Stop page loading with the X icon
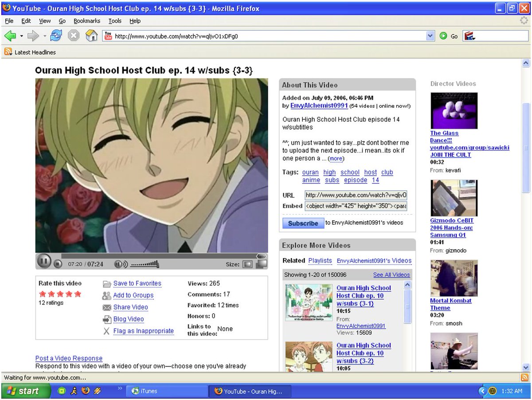 tap(74, 36)
